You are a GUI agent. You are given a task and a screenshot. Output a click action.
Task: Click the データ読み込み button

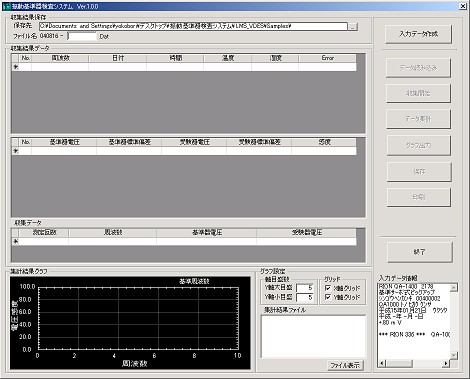pyautogui.click(x=418, y=68)
